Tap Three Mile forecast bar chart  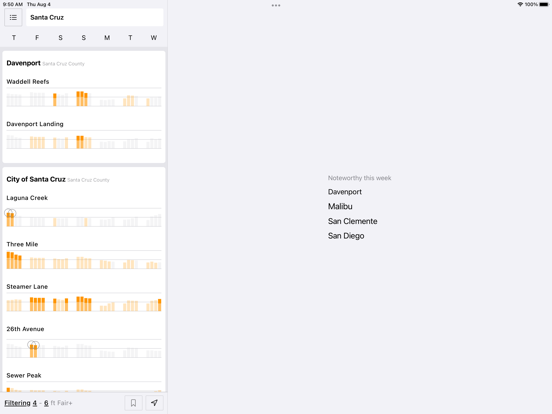tap(84, 260)
